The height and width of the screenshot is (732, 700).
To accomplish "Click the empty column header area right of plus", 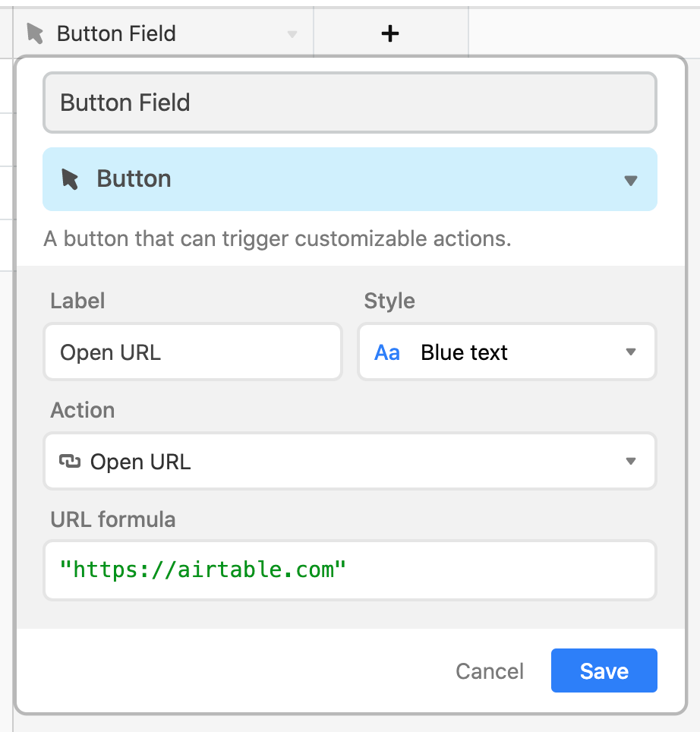I will 583,33.
